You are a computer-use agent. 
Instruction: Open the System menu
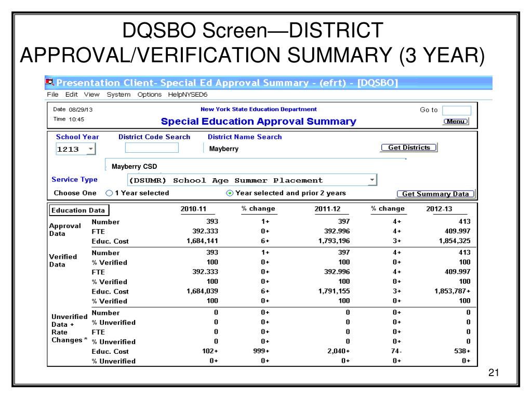click(x=118, y=95)
